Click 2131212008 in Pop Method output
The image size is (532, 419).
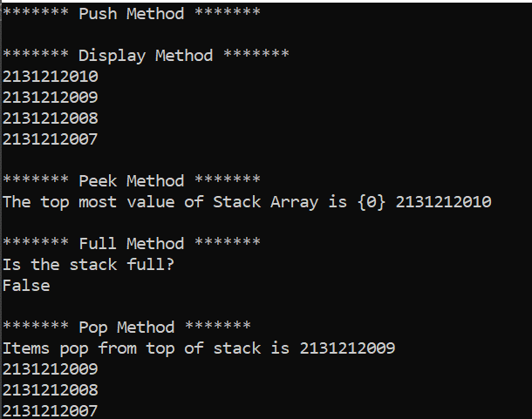[x=51, y=390]
